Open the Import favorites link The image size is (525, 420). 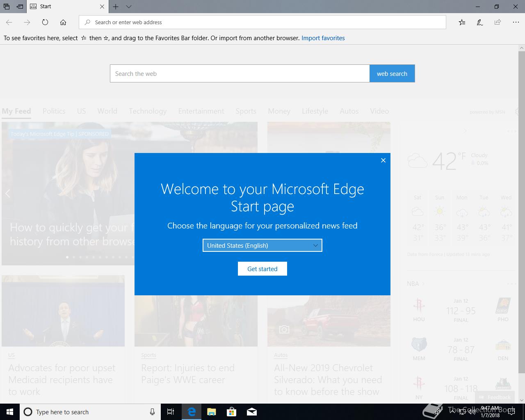[323, 38]
